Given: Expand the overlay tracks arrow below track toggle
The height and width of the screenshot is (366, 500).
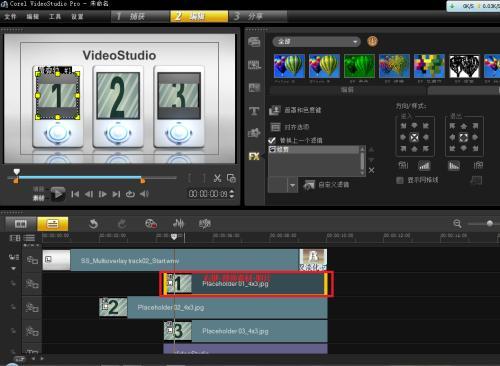Looking at the screenshot, I should pyautogui.click(x=13, y=268).
